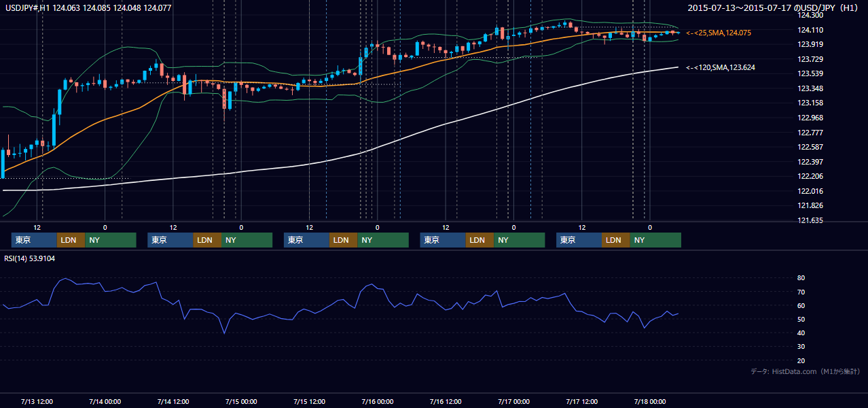Click the 123.158 price axis label
868x408 pixels.
coord(810,103)
